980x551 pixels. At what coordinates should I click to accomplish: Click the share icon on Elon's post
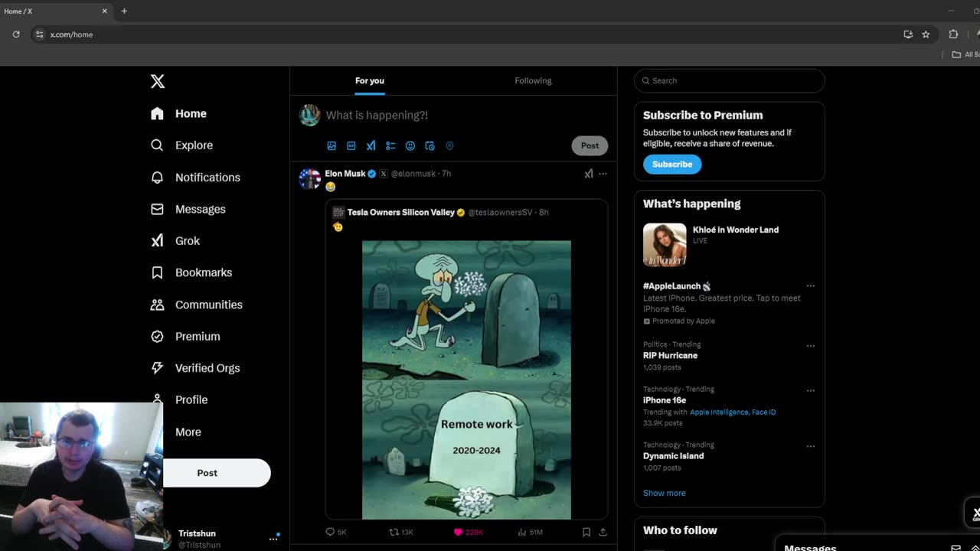point(603,532)
